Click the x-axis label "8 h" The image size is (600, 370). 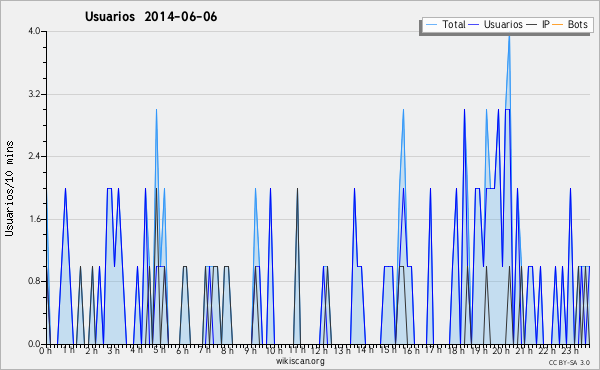click(x=227, y=351)
